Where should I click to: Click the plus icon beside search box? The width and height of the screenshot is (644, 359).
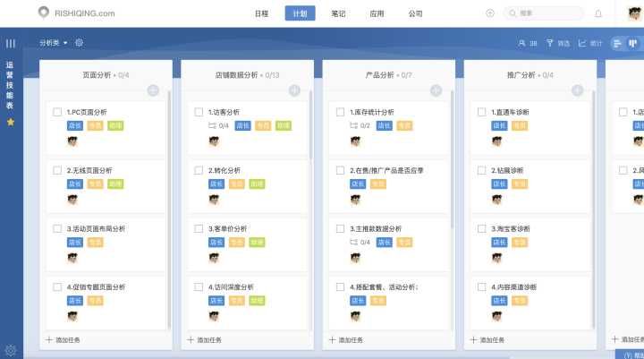pos(489,13)
